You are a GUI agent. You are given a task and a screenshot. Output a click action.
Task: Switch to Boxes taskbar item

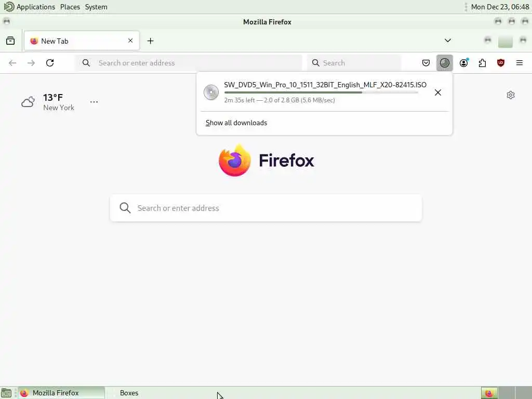[129, 393]
